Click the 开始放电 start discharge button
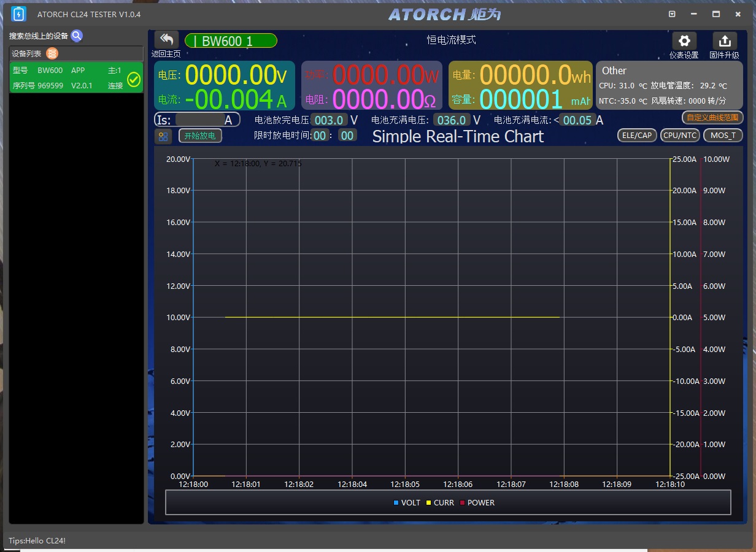Viewport: 756px width, 552px height. click(x=200, y=136)
